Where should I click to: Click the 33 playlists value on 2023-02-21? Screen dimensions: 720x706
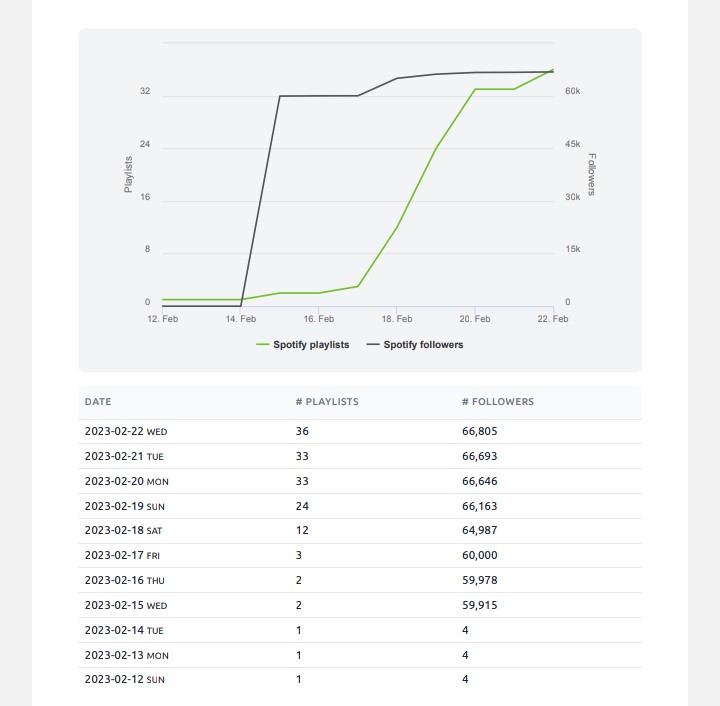(302, 456)
